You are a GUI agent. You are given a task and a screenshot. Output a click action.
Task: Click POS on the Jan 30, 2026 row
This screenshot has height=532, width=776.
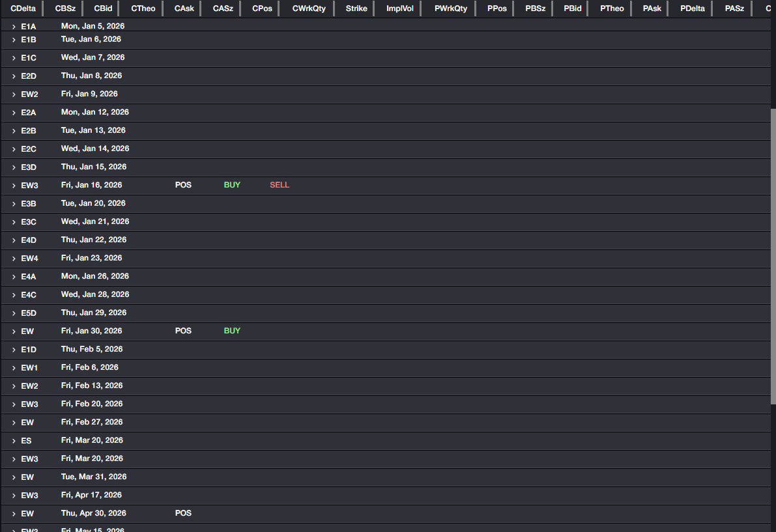[x=183, y=331]
